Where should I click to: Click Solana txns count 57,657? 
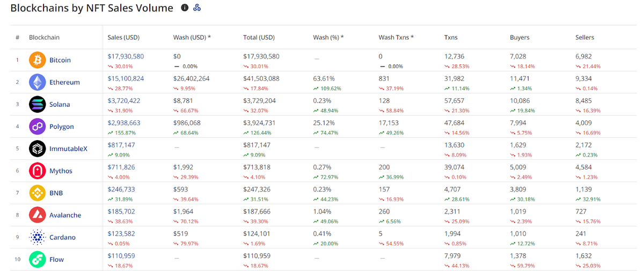click(x=454, y=100)
